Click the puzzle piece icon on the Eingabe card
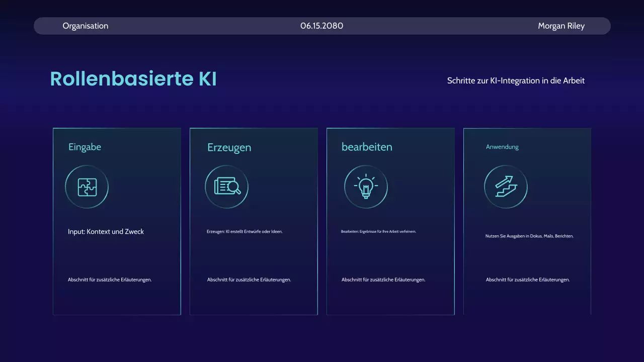 [87, 187]
